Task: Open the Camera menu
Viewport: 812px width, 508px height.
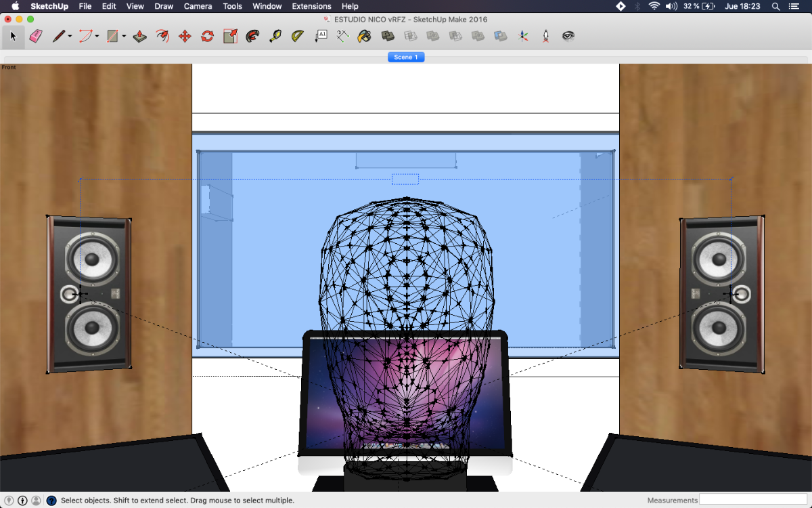Action: click(197, 6)
